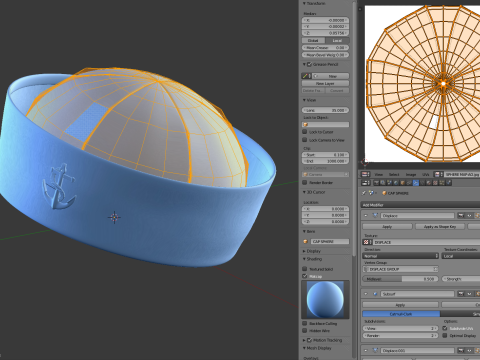Collapse the Transform panel
This screenshot has width=480, height=360.
pos(304,3)
